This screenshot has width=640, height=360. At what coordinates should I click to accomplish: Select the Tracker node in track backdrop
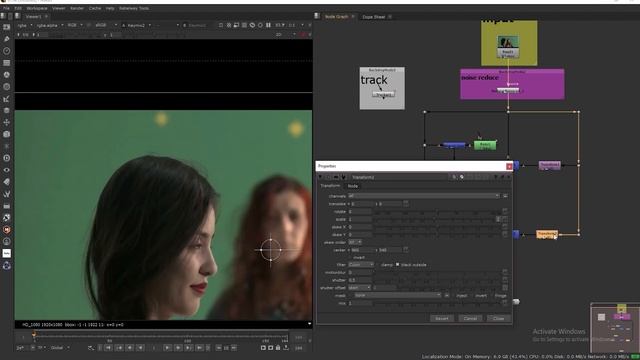[383, 95]
